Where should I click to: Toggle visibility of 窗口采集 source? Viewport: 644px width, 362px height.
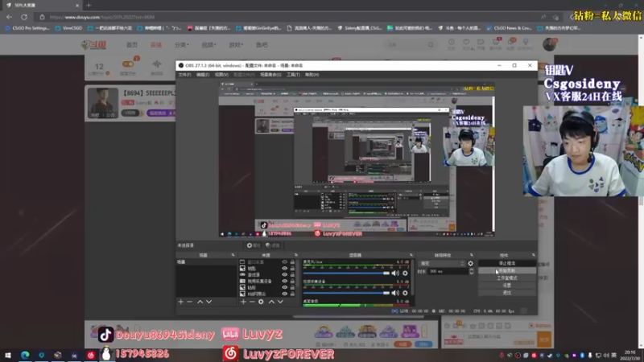[x=285, y=262]
